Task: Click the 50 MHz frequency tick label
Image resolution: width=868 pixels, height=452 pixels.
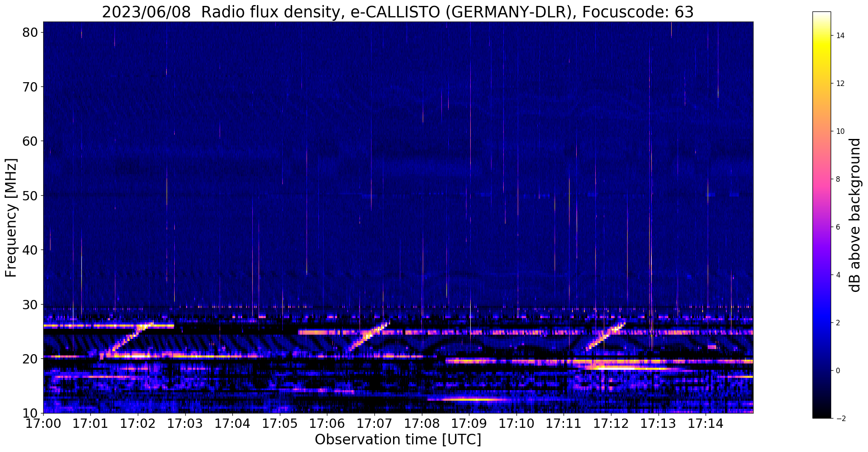Action: coord(30,196)
